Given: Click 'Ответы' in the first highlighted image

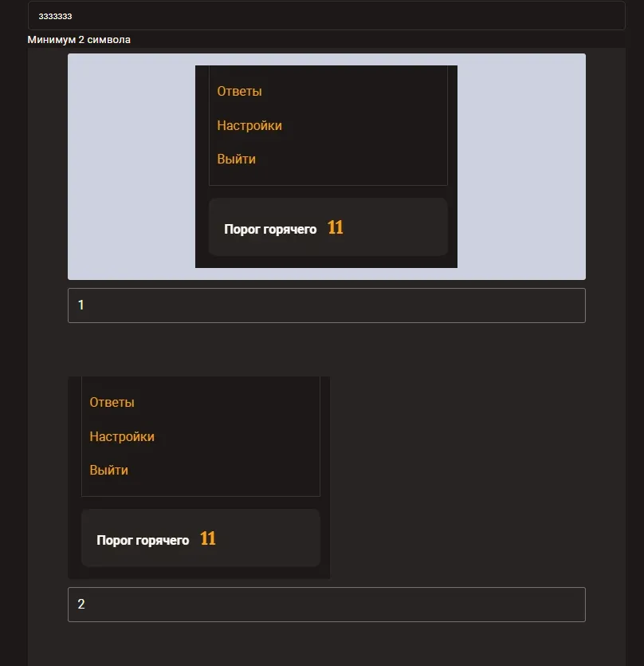Looking at the screenshot, I should click(239, 91).
